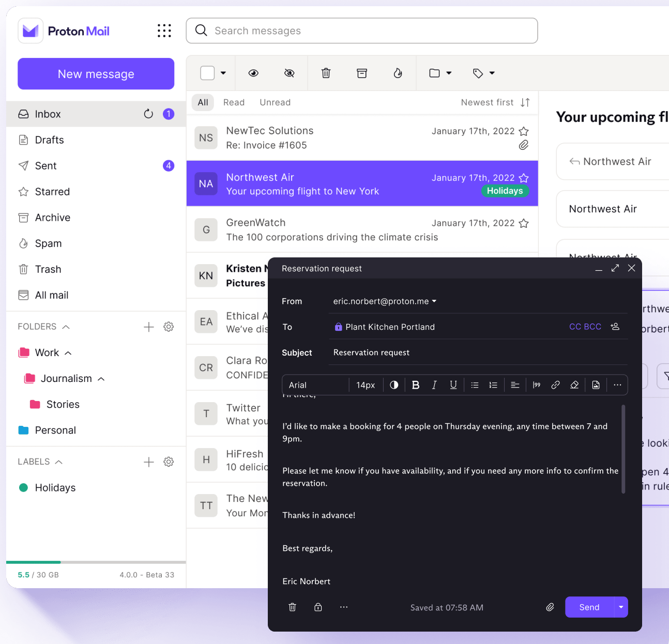Star the GreenWatch email
Viewport: 669px width, 644px height.
524,223
